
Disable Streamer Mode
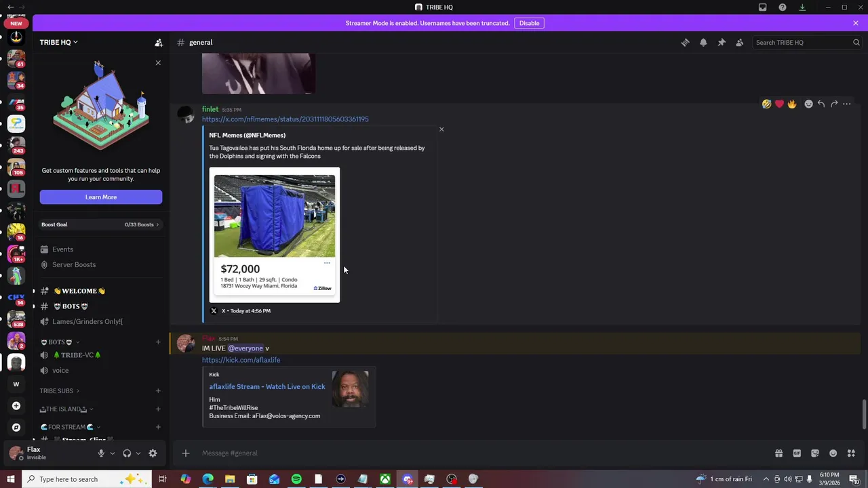click(529, 23)
